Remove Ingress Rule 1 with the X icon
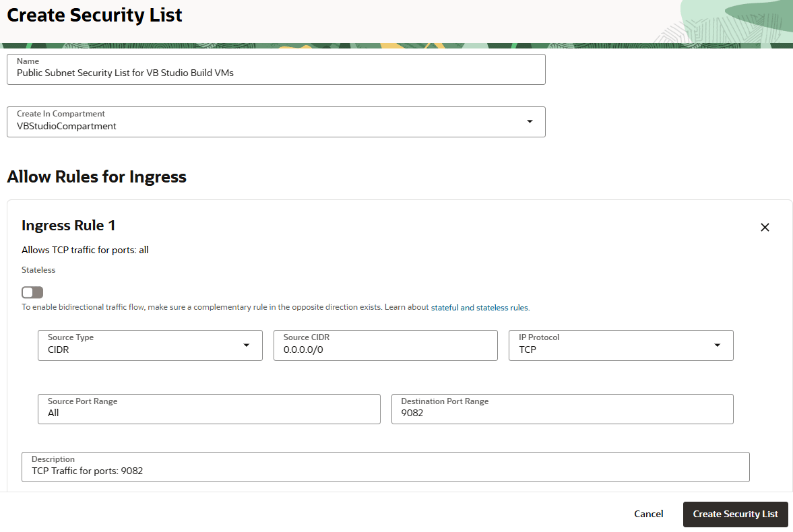Screen dimensions: 793x532 [x=765, y=228]
